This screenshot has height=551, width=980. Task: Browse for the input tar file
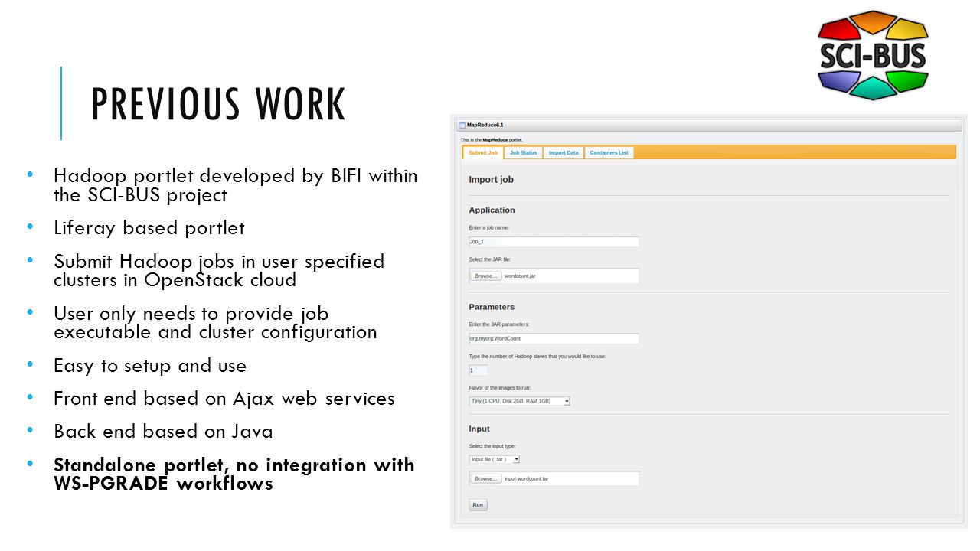(485, 478)
